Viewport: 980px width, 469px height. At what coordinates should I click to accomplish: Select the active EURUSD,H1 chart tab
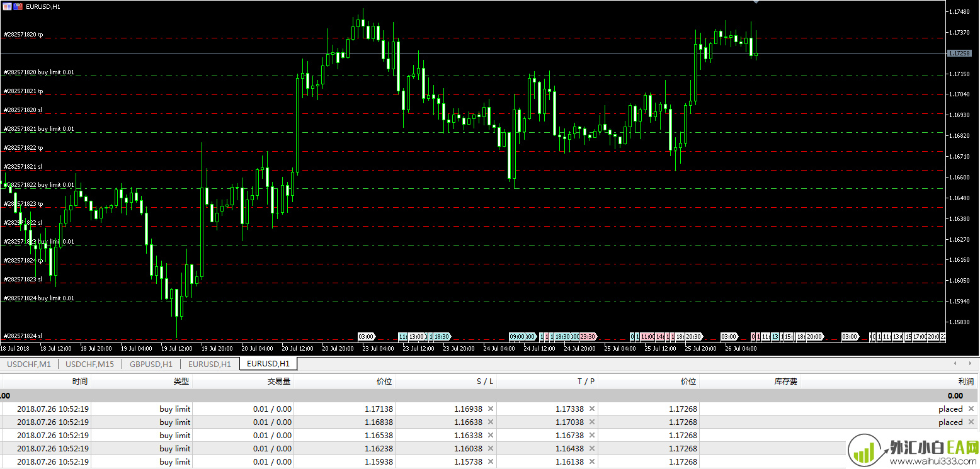(x=268, y=363)
